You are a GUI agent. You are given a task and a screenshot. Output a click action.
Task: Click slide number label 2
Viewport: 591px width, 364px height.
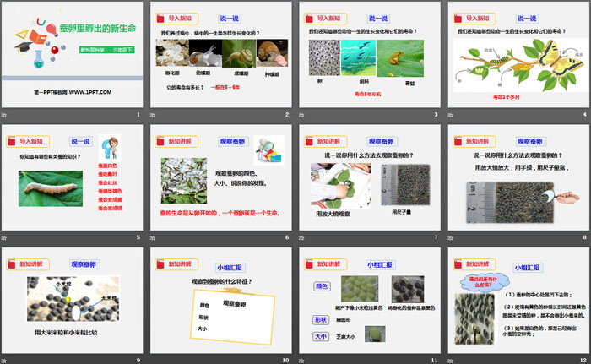(x=287, y=114)
